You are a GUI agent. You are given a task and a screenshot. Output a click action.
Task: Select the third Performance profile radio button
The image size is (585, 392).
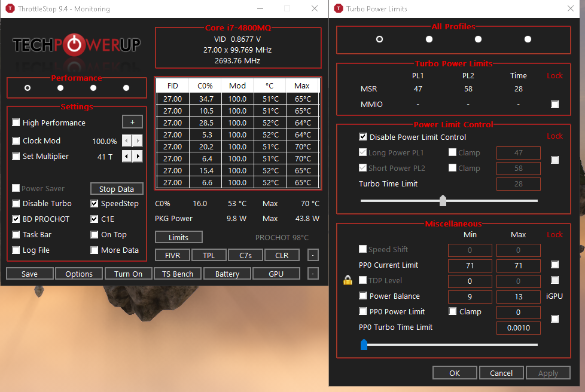click(x=93, y=88)
